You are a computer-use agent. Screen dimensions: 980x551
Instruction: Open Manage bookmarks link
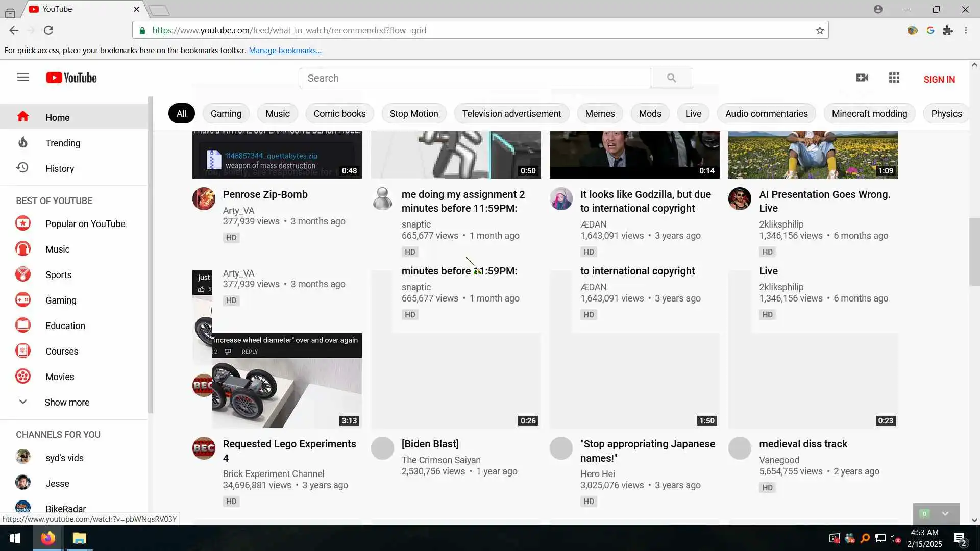tap(284, 50)
